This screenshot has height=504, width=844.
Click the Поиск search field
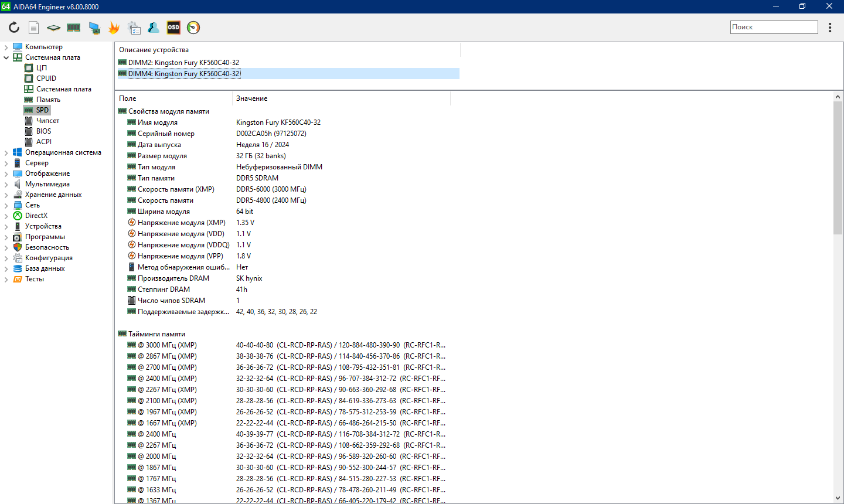tap(774, 27)
